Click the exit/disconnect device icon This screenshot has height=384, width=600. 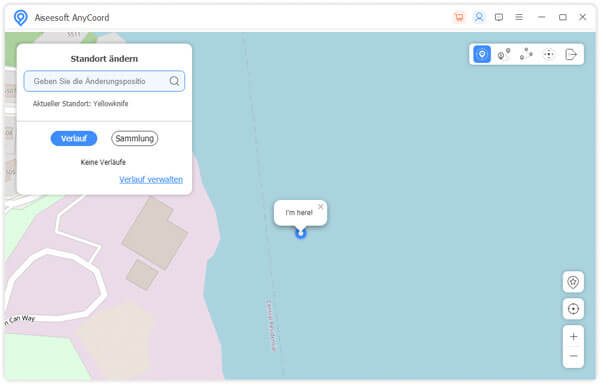(x=571, y=54)
